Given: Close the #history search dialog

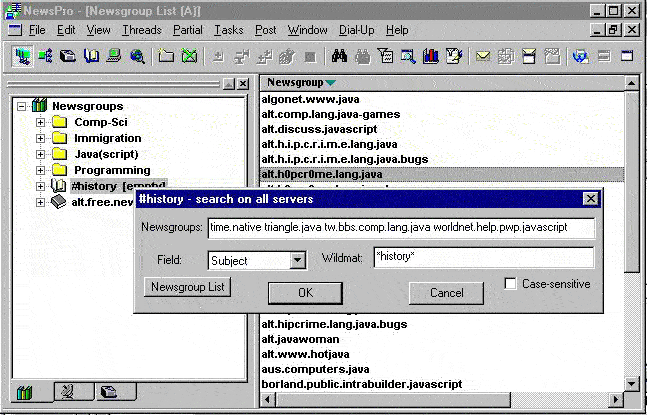Looking at the screenshot, I should [x=591, y=199].
